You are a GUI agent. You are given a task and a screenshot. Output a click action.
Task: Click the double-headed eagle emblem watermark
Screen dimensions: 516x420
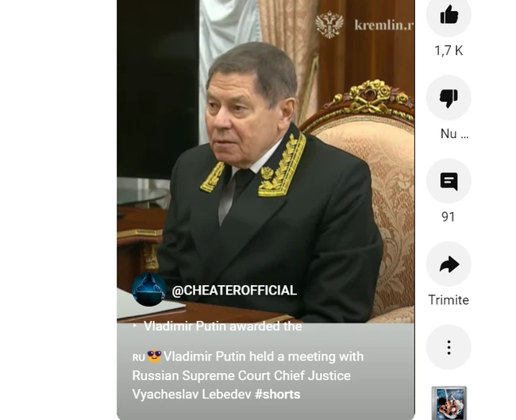329,25
